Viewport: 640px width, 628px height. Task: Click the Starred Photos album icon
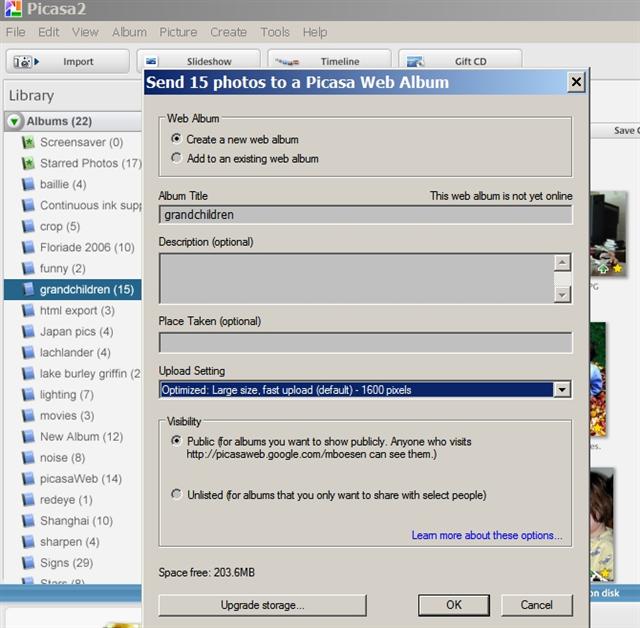(x=28, y=163)
